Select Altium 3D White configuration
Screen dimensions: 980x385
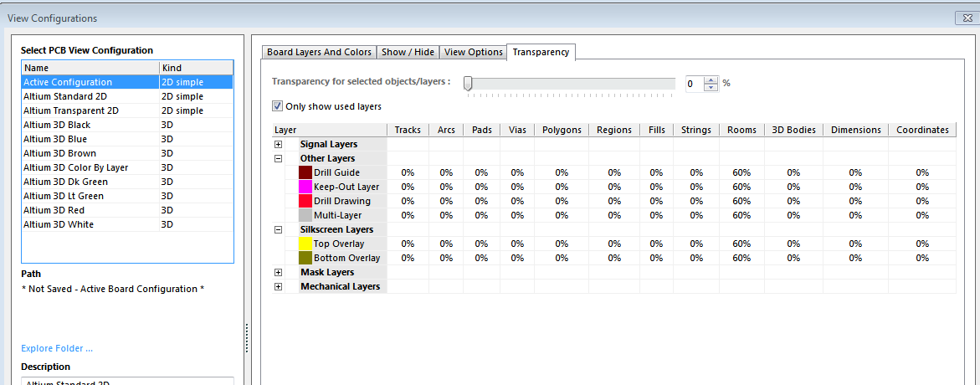point(127,224)
